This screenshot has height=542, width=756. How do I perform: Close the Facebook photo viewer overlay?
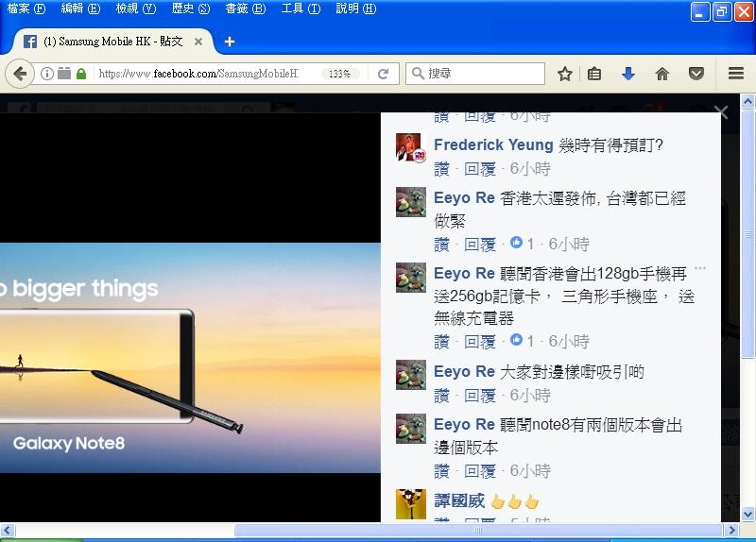(x=721, y=112)
